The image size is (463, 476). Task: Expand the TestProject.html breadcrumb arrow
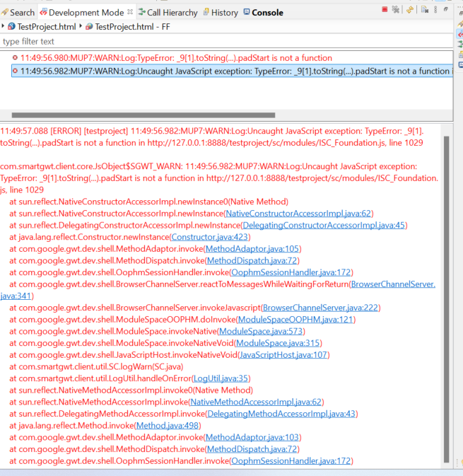coord(4,26)
